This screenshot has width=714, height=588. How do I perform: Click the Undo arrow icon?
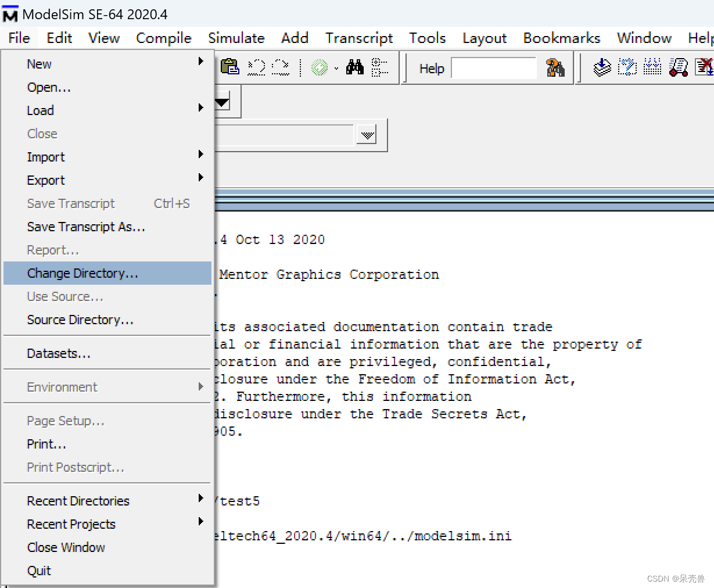pyautogui.click(x=256, y=67)
